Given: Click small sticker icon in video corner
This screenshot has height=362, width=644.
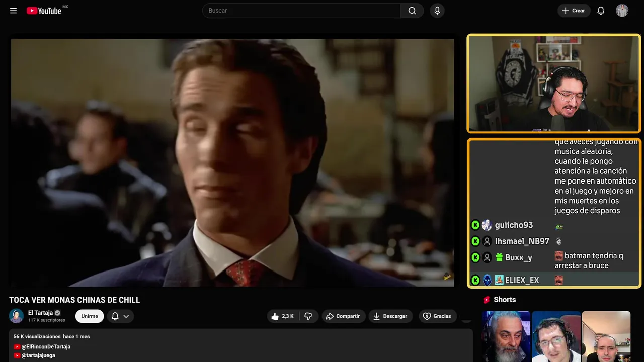Looking at the screenshot, I should (x=447, y=276).
